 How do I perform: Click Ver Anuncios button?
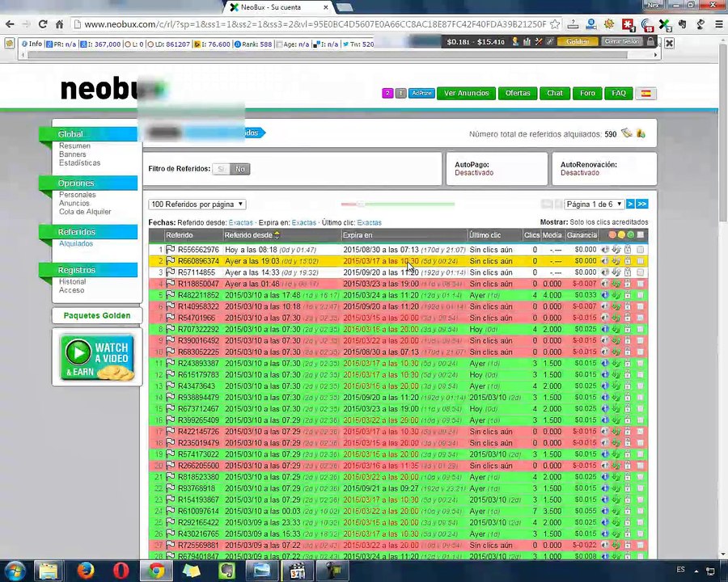point(466,93)
